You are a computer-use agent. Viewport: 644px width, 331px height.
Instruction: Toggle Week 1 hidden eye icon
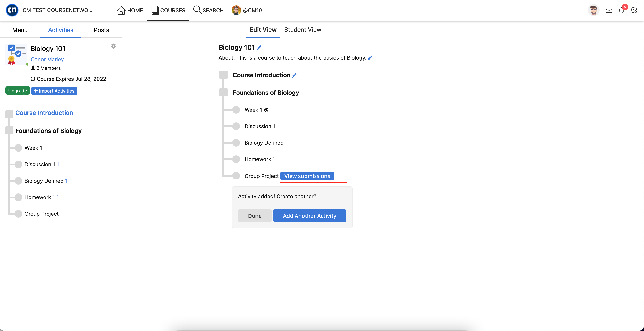267,110
